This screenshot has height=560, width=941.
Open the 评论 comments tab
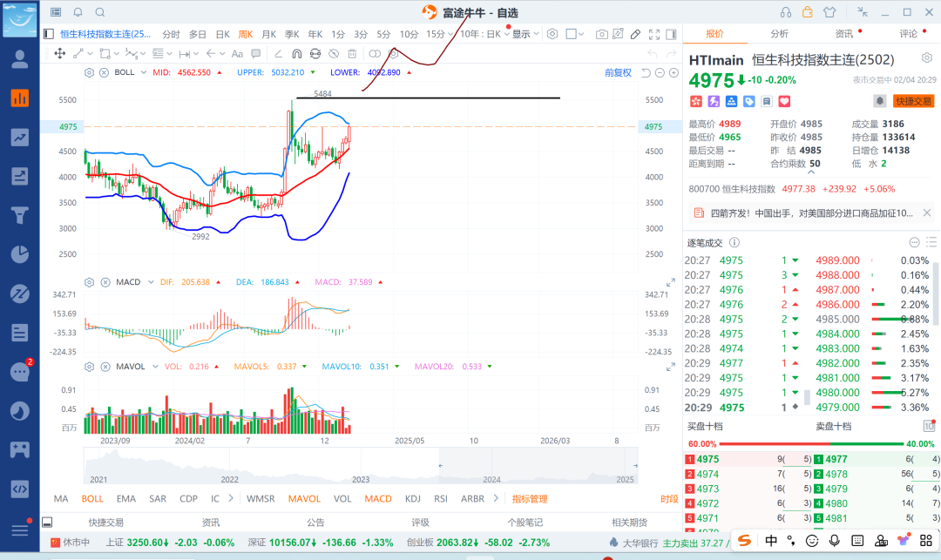pyautogui.click(x=909, y=34)
